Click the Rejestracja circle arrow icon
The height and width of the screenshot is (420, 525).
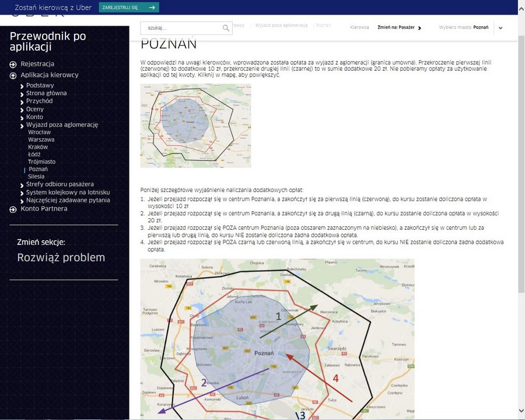pos(13,64)
